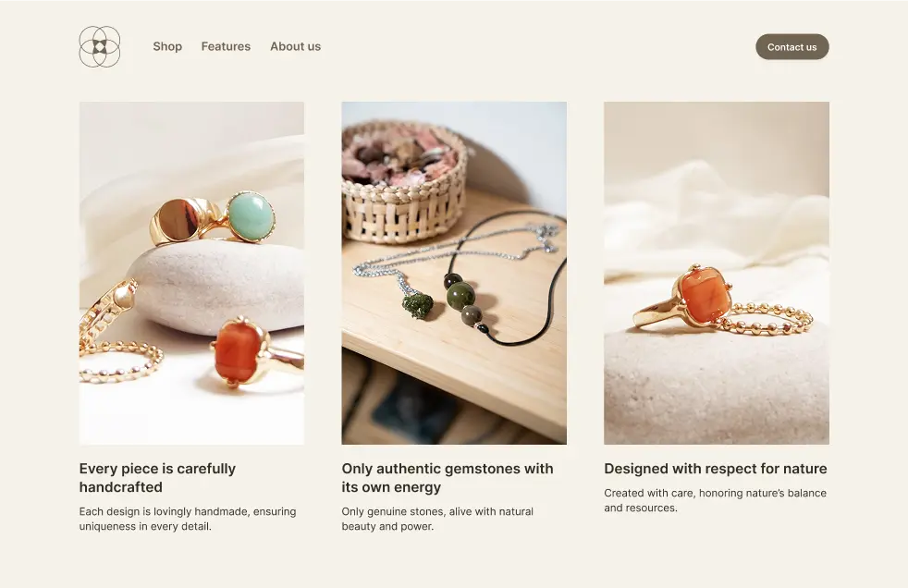Open the About us navigation link
The width and height of the screenshot is (908, 588).
pos(295,46)
